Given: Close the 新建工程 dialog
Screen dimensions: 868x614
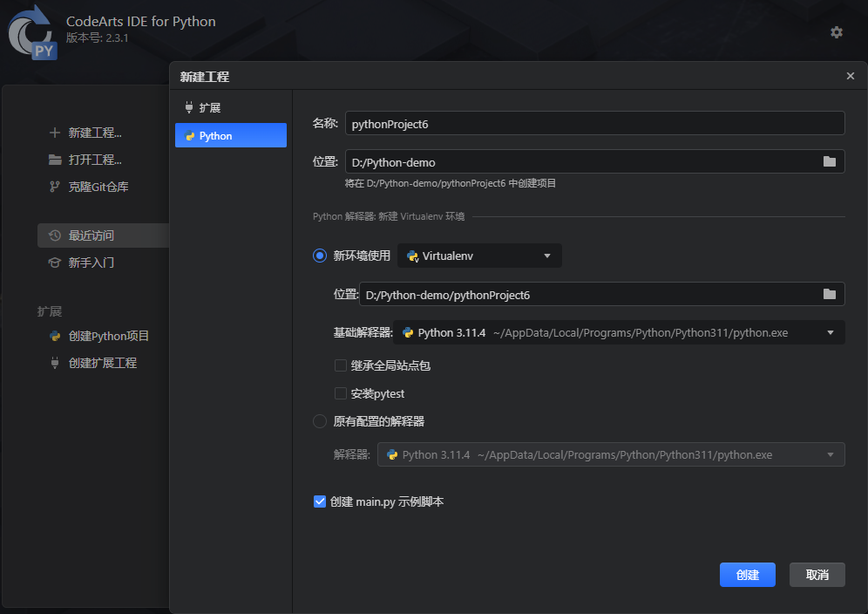Looking at the screenshot, I should (851, 76).
